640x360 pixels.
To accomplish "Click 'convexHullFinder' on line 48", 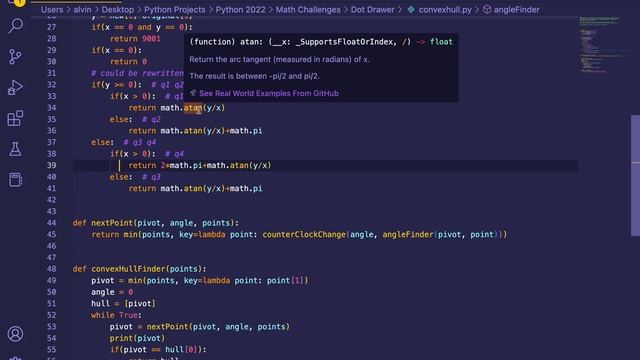I will point(128,269).
